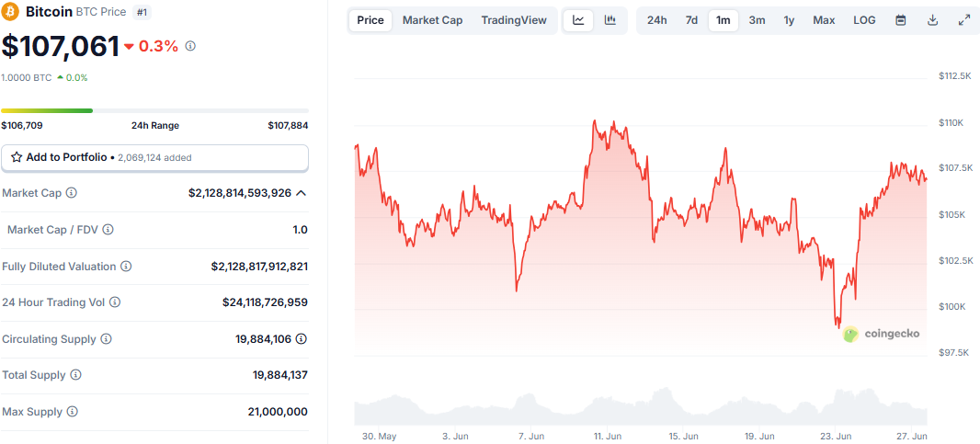Switch to the candlestick chart icon
This screenshot has height=444, width=980.
tap(610, 20)
